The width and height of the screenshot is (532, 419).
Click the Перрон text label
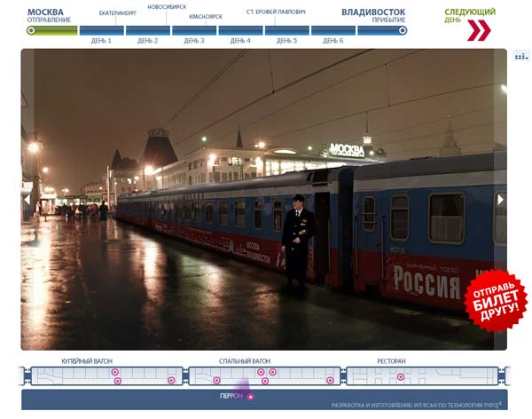point(231,396)
